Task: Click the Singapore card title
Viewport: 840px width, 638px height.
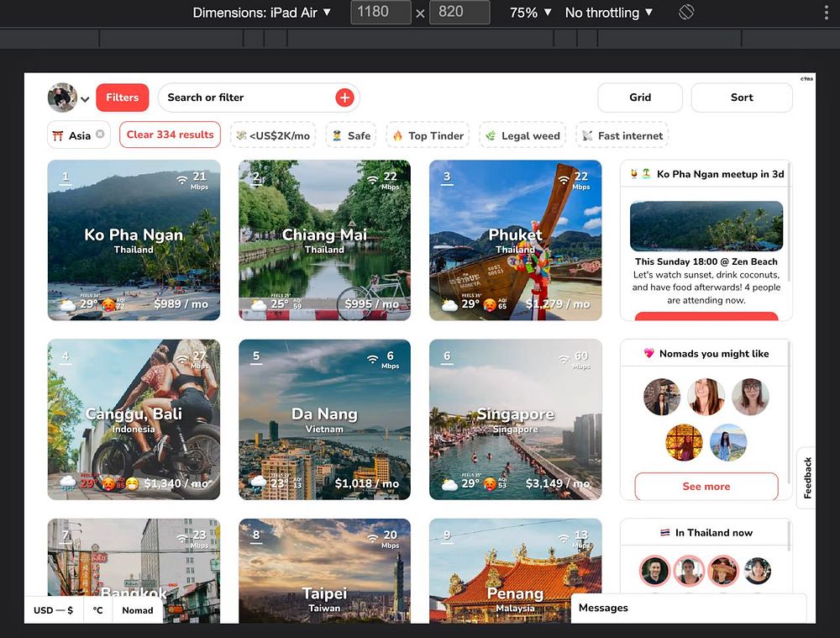Action: pos(516,414)
